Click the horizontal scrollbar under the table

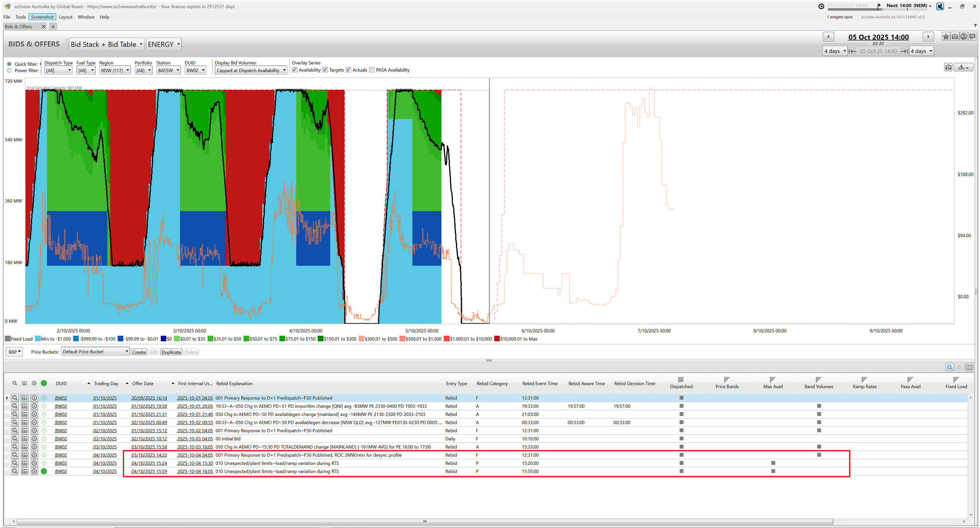pyautogui.click(x=424, y=521)
